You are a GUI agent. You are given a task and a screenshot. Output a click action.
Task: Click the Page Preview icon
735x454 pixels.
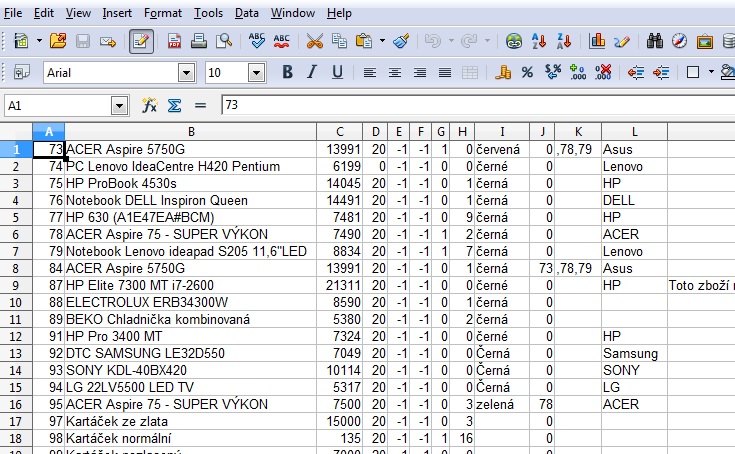coord(224,41)
